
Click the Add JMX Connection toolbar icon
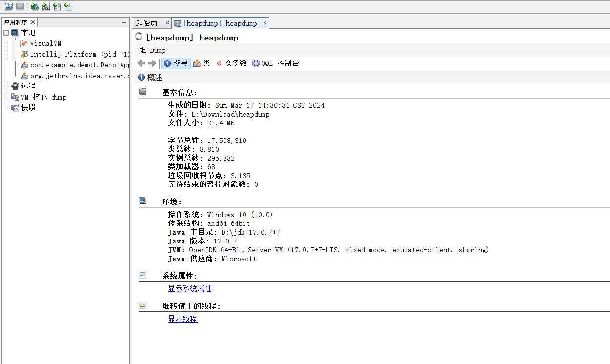(46, 6)
